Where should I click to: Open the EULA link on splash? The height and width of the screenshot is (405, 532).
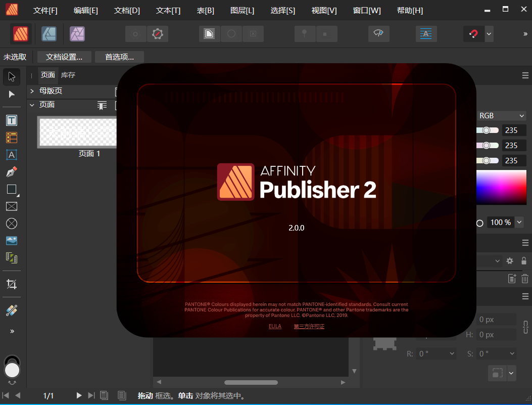(275, 326)
